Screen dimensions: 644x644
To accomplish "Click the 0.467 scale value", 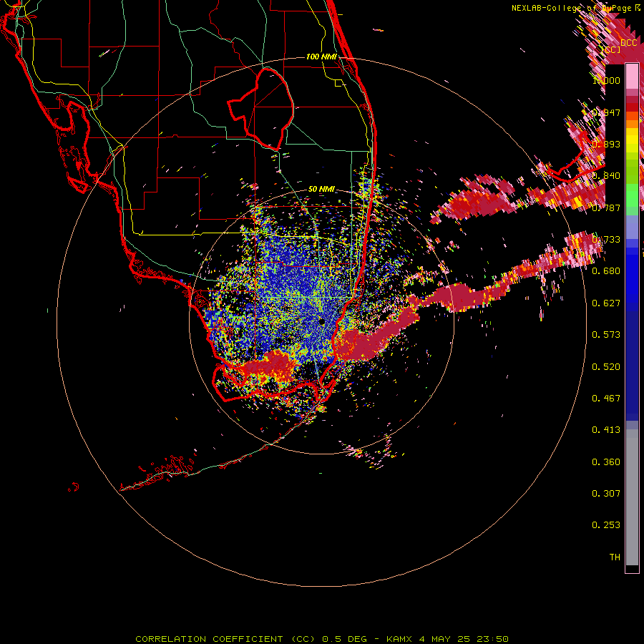I will click(x=606, y=399).
